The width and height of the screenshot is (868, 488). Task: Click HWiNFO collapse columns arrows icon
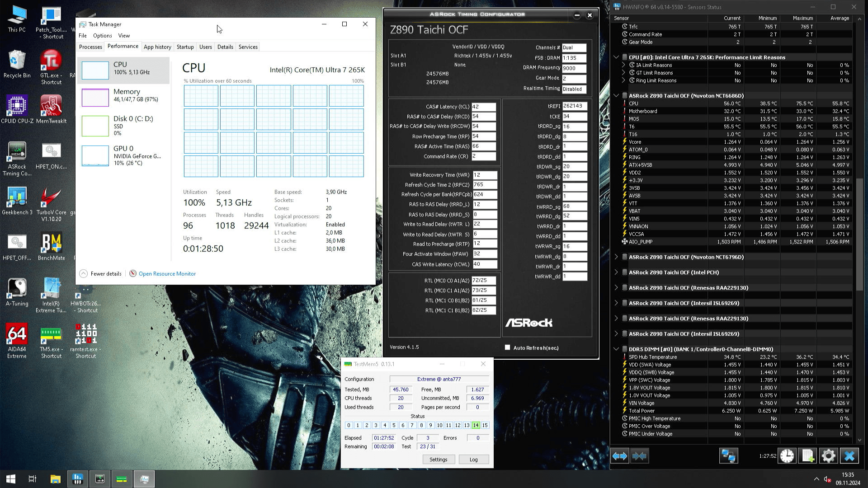click(x=639, y=456)
